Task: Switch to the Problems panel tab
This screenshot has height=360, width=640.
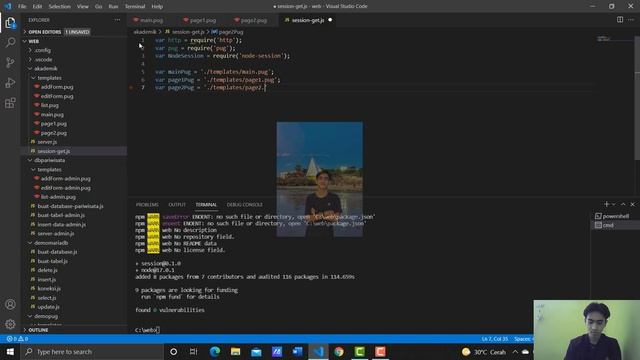Action: pos(147,204)
